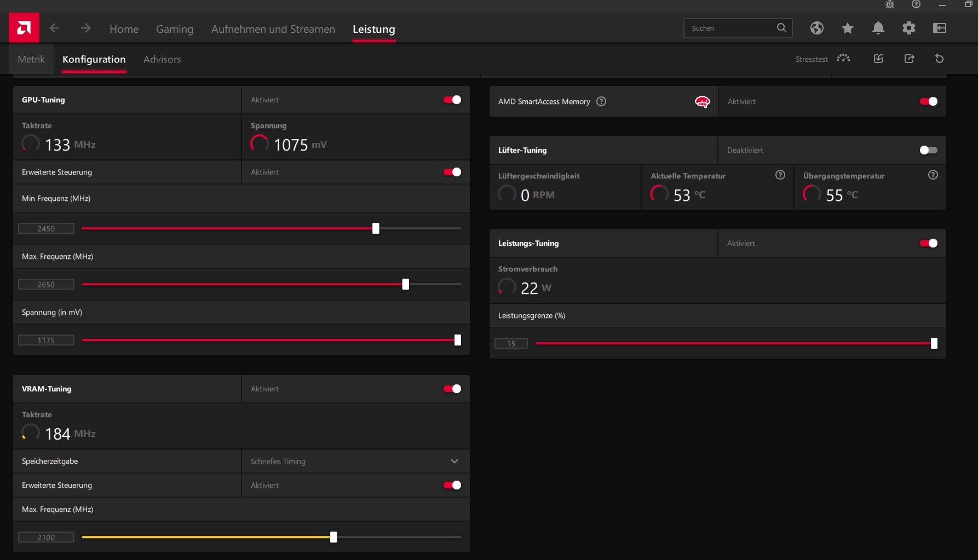Viewport: 978px width, 560px height.
Task: Open the Home tab
Action: (124, 29)
